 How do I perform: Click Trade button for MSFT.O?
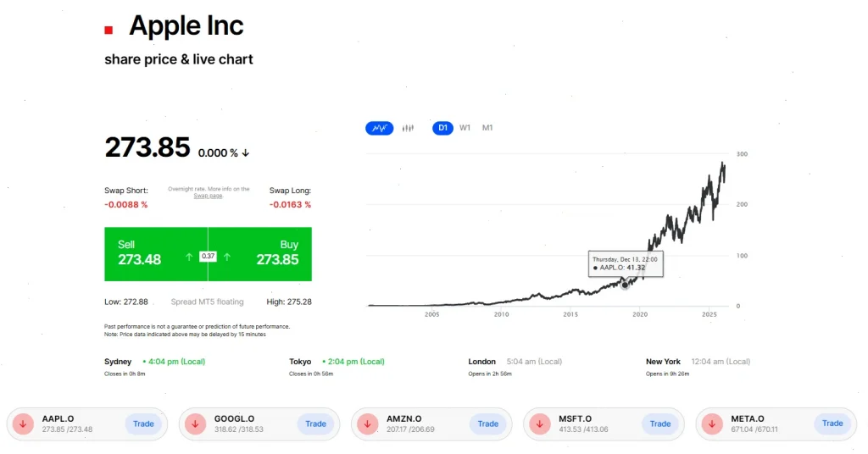(660, 424)
